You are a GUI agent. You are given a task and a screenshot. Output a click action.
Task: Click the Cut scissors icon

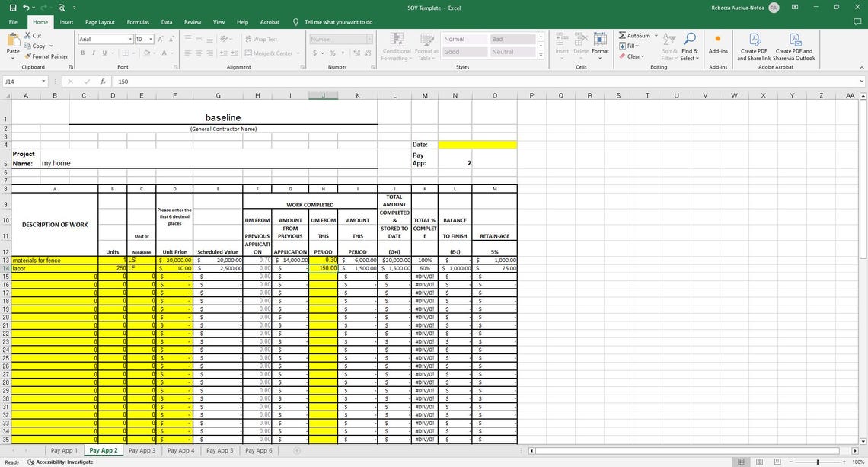(27, 36)
